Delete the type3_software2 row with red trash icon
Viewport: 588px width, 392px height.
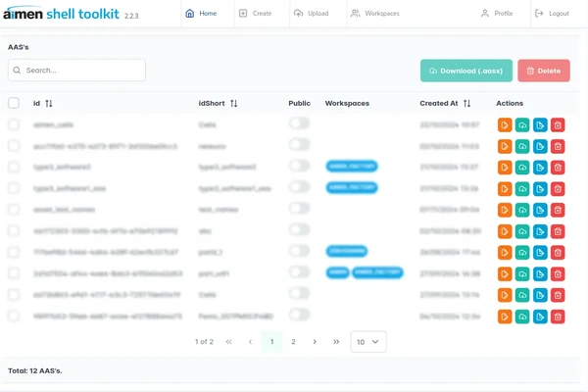[x=558, y=168]
